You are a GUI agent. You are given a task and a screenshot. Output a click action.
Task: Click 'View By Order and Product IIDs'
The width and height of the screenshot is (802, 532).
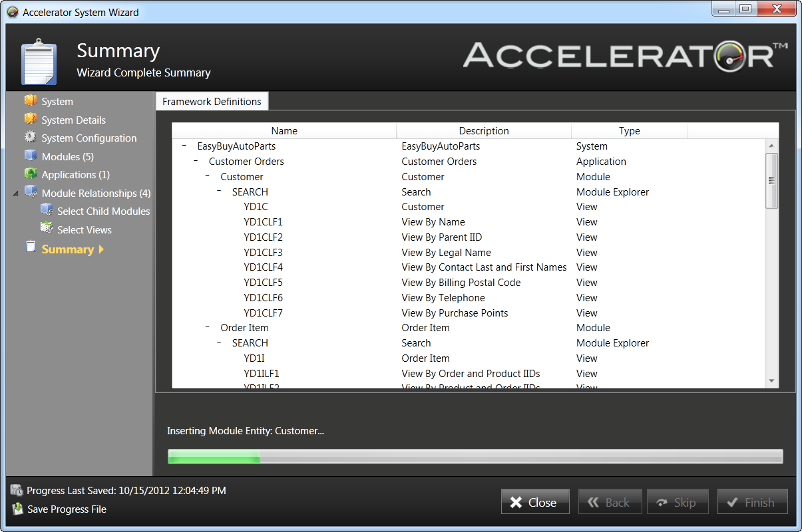471,374
